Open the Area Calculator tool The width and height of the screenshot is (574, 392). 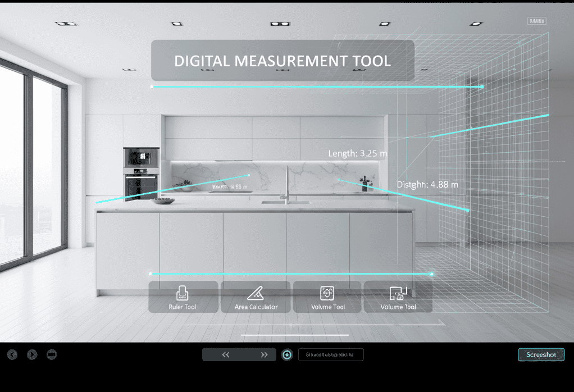click(256, 297)
